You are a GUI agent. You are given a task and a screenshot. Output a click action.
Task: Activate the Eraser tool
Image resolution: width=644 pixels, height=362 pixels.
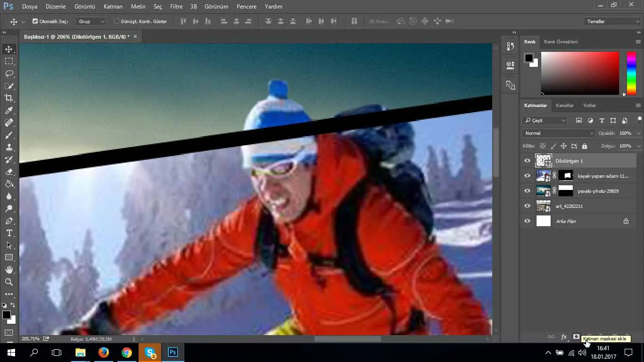pos(9,172)
